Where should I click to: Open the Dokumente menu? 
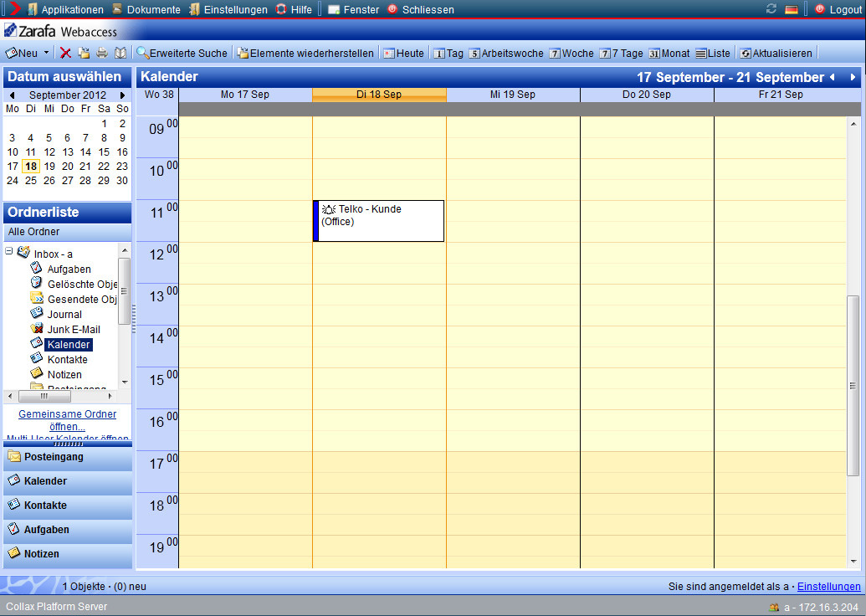[x=146, y=9]
